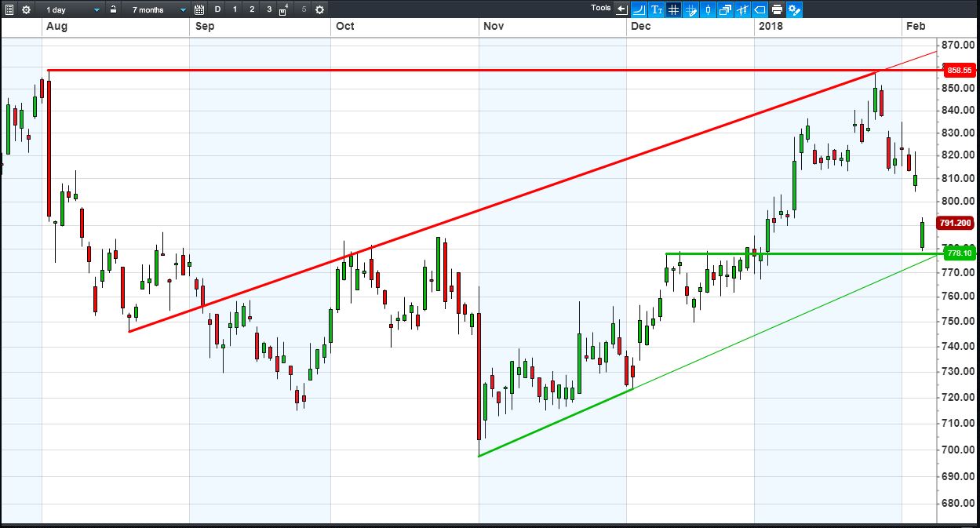The width and height of the screenshot is (980, 528).
Task: Click the red 858.55 price label
Action: pos(960,70)
